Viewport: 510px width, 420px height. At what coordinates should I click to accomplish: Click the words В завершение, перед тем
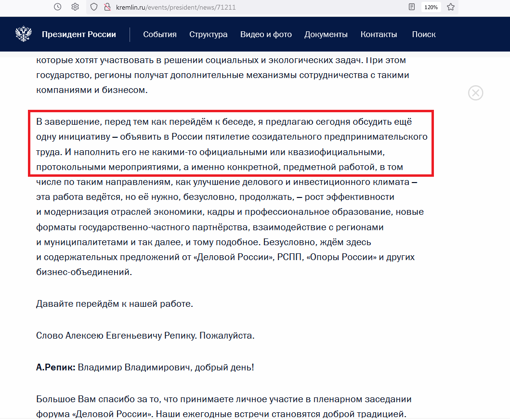(x=92, y=122)
